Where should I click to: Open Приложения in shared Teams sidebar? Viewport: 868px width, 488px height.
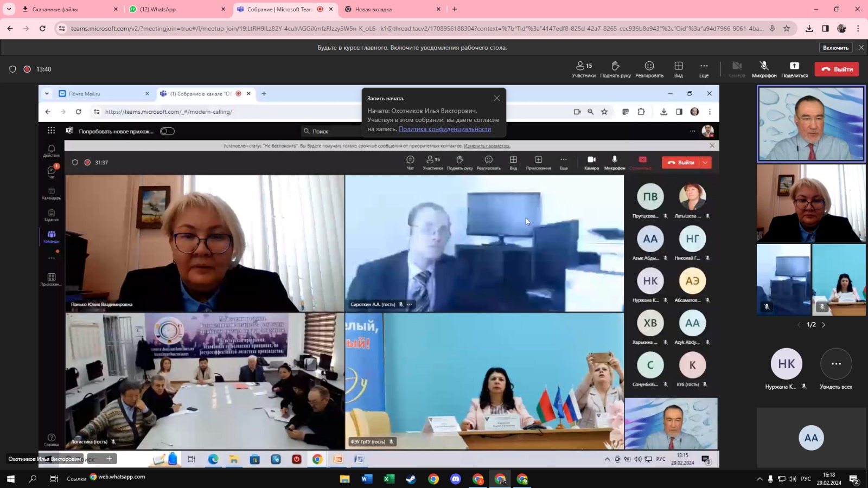coord(52,279)
